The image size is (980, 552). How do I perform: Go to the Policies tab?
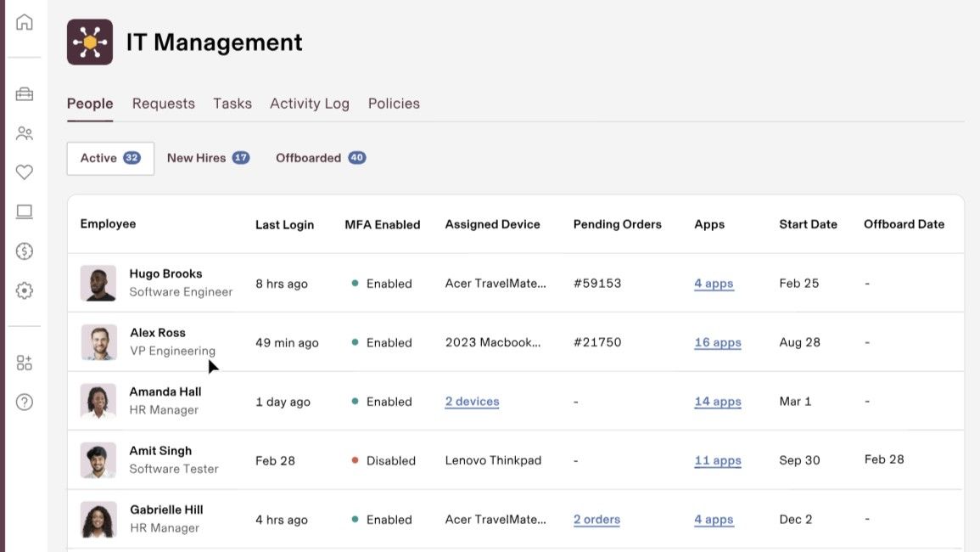[394, 104]
